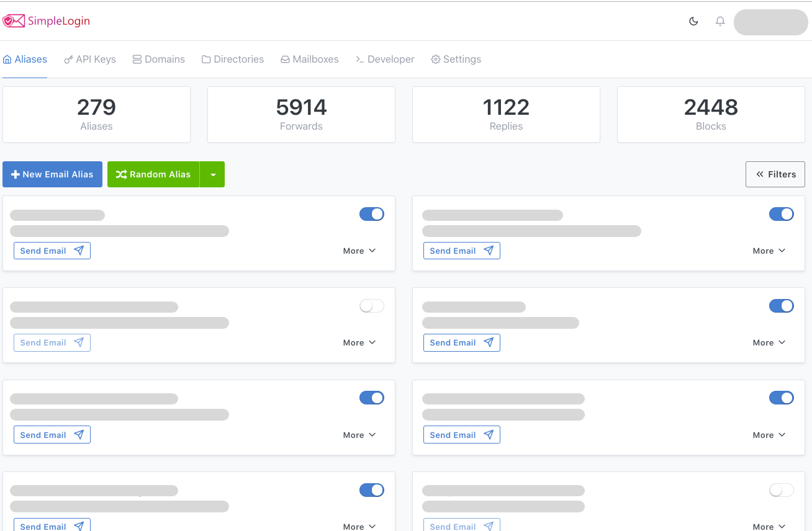
Task: Open the API Keys tab
Action: (90, 60)
